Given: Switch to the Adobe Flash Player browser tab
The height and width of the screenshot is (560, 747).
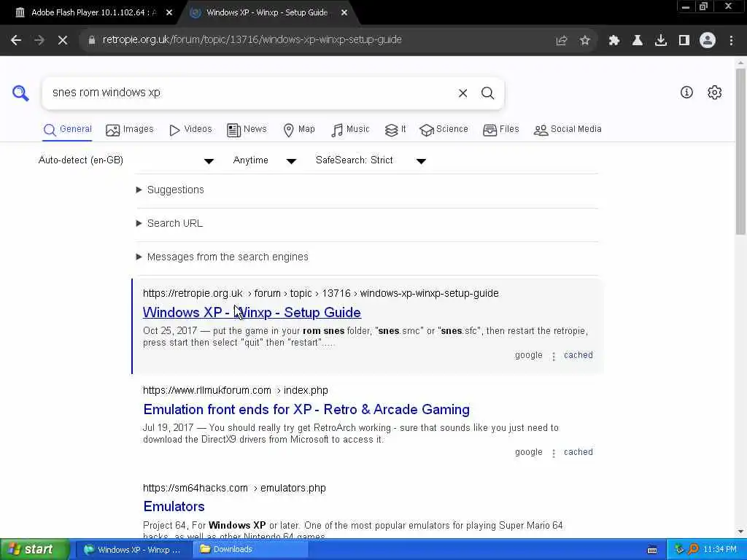Looking at the screenshot, I should coord(93,13).
